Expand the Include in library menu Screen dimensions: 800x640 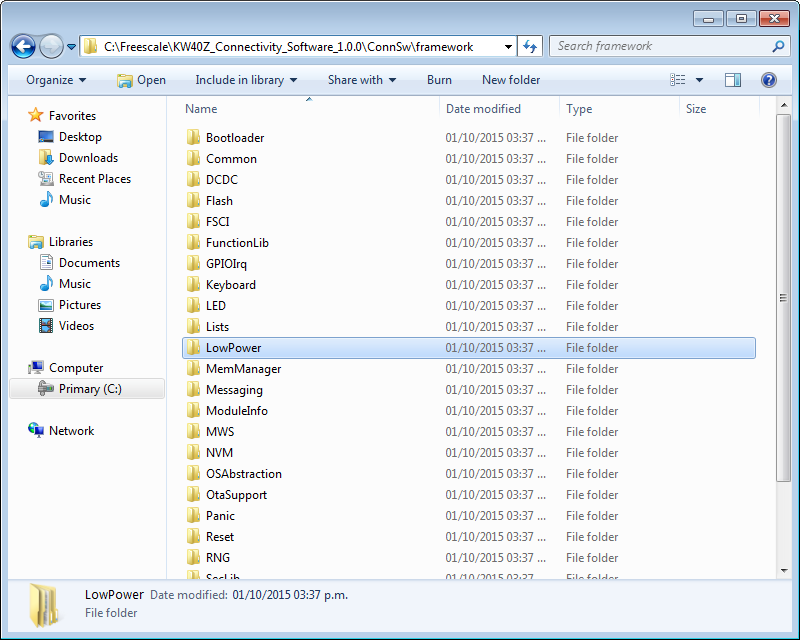[x=246, y=80]
